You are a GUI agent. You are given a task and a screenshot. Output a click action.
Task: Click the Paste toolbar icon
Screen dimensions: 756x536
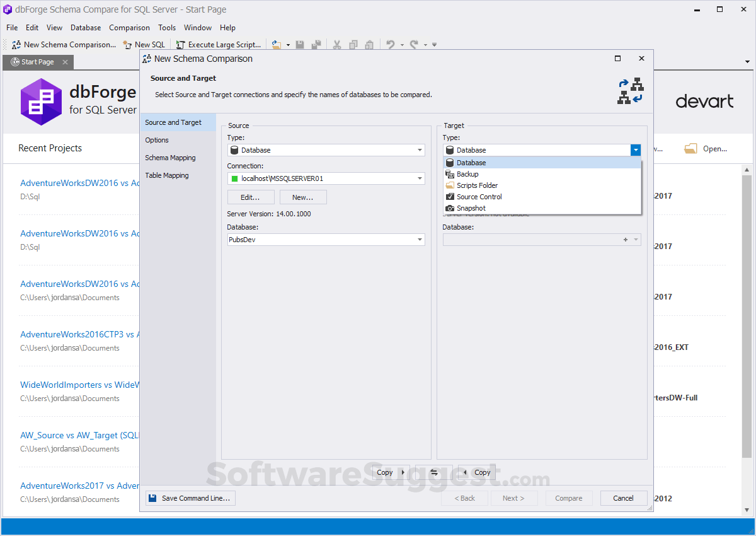[x=369, y=44]
